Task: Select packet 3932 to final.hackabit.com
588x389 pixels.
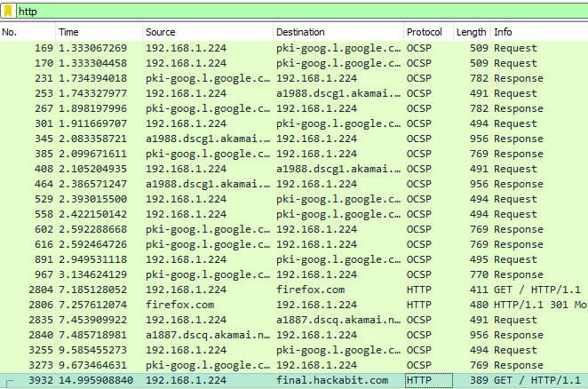Action: [x=293, y=380]
